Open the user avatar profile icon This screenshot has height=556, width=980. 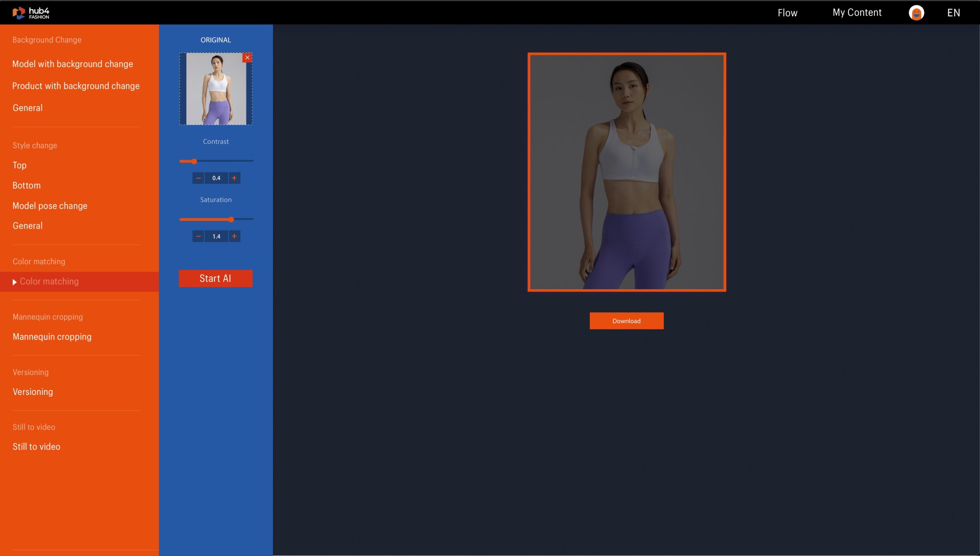click(916, 13)
